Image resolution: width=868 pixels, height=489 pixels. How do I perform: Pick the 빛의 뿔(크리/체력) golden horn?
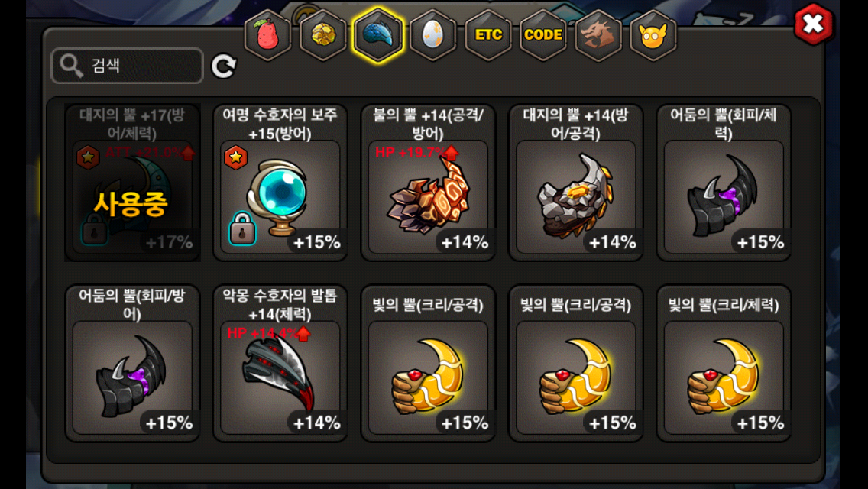tap(724, 363)
